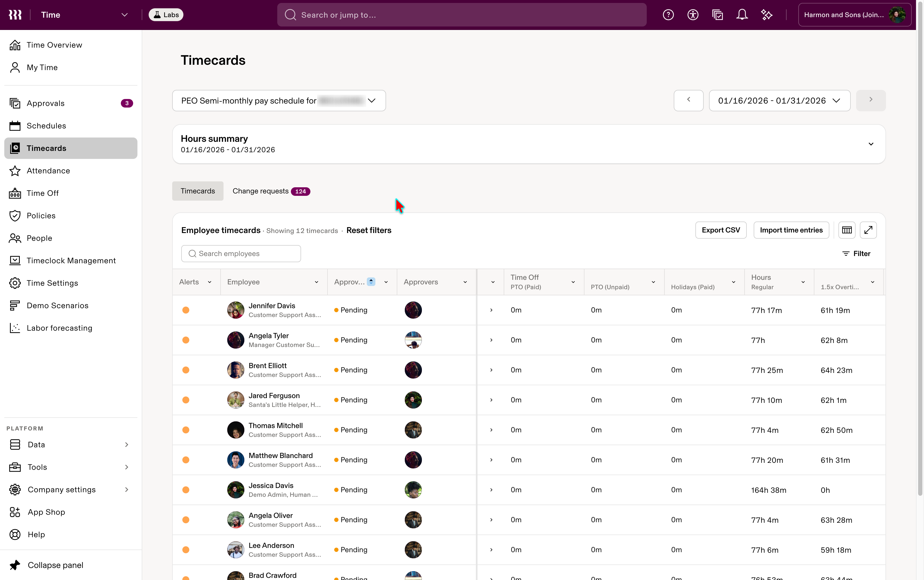Open Time Settings gear item
This screenshot has height=580, width=924.
pyautogui.click(x=71, y=283)
